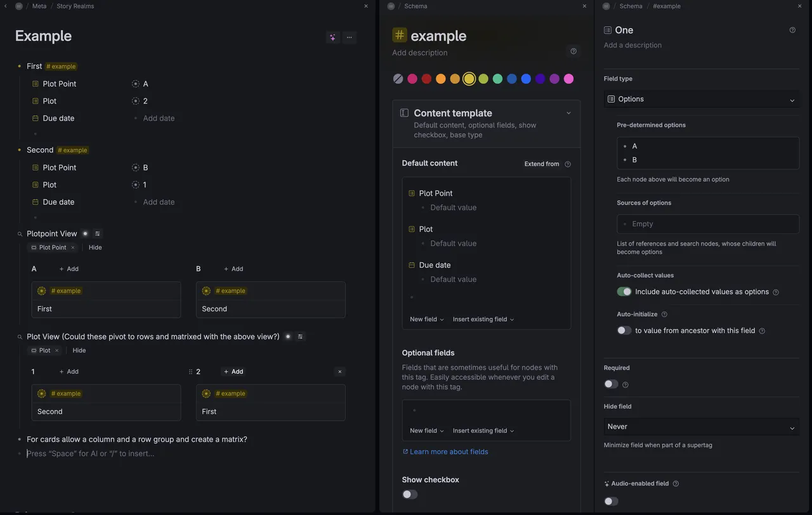
Task: Turn on the Required toggle
Action: 611,384
